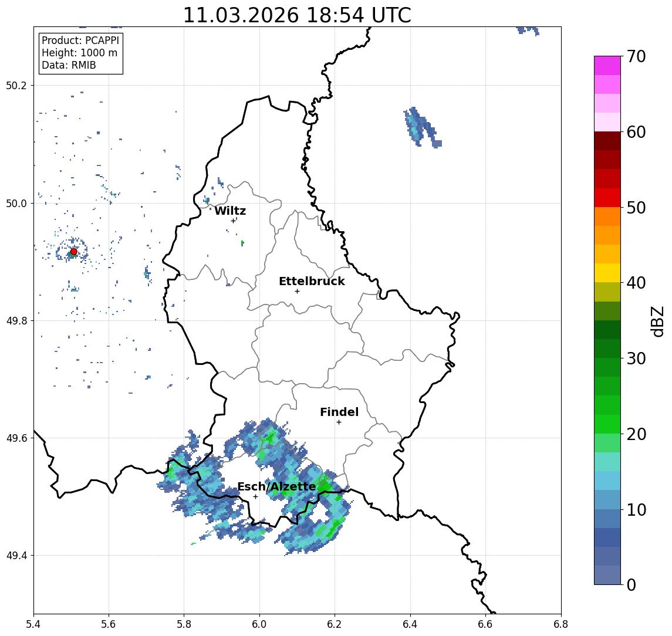Click the longitude tick label 6.6

(x=485, y=624)
